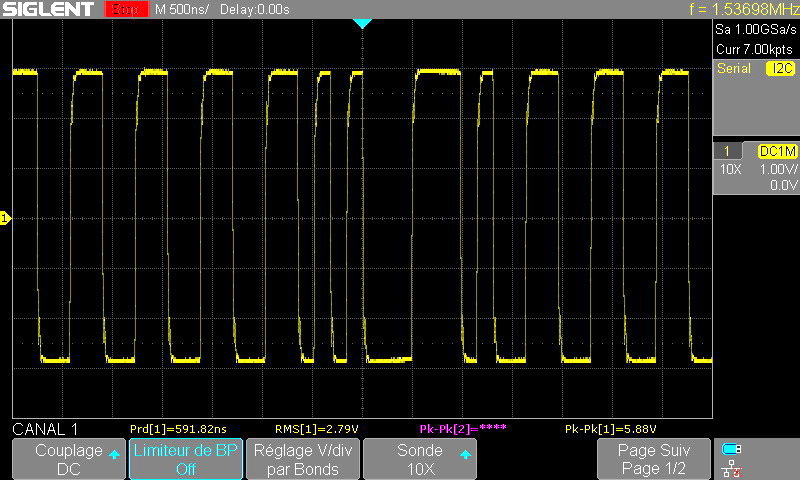Click the cyan trigger position marker
This screenshot has height=480, width=800.
[x=363, y=23]
